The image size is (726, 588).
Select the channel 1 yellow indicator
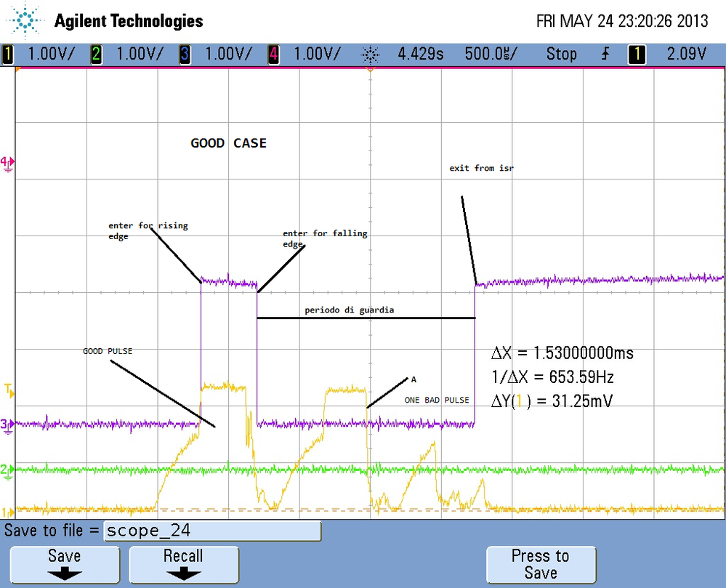7,55
